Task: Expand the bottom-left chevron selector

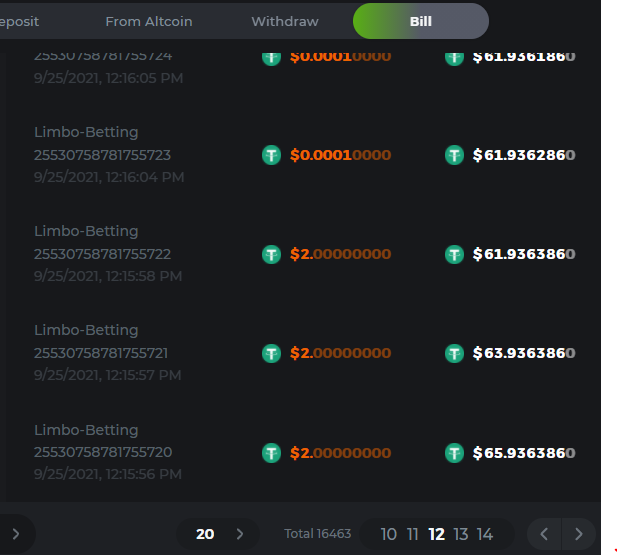Action: [15, 534]
